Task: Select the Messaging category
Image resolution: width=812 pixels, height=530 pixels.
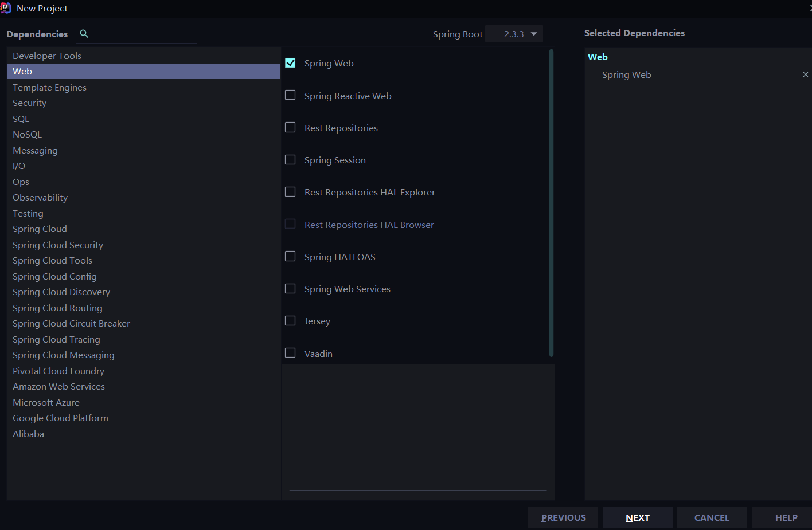Action: [143, 150]
